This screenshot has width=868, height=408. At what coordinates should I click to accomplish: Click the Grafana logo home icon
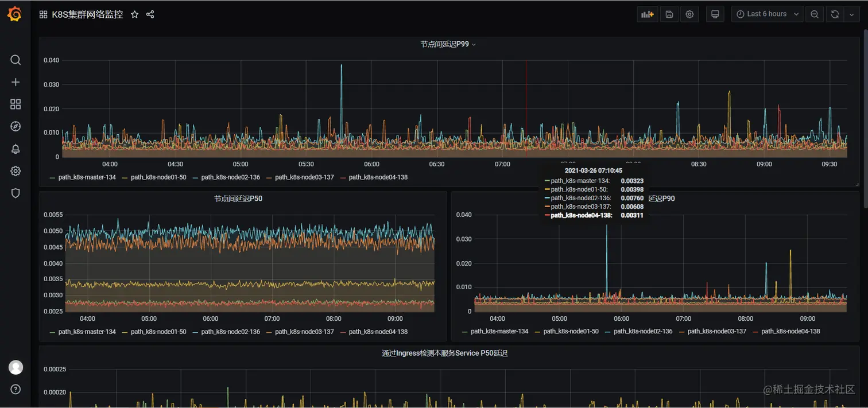(x=15, y=14)
